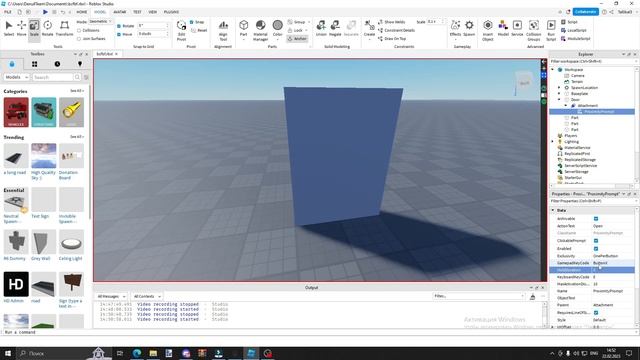Viewport: 640px width, 360px height.
Task: Toggle the Collisions checkbox
Action: 79,30
